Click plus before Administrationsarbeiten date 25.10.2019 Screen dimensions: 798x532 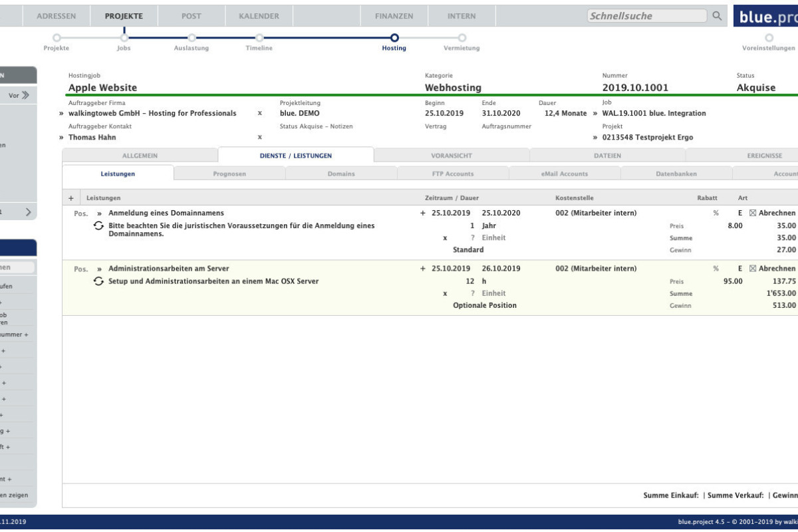click(423, 269)
